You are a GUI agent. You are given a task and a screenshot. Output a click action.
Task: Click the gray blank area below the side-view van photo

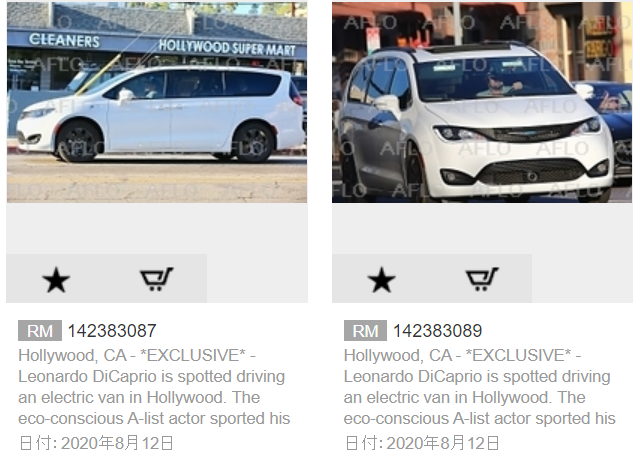[157, 228]
